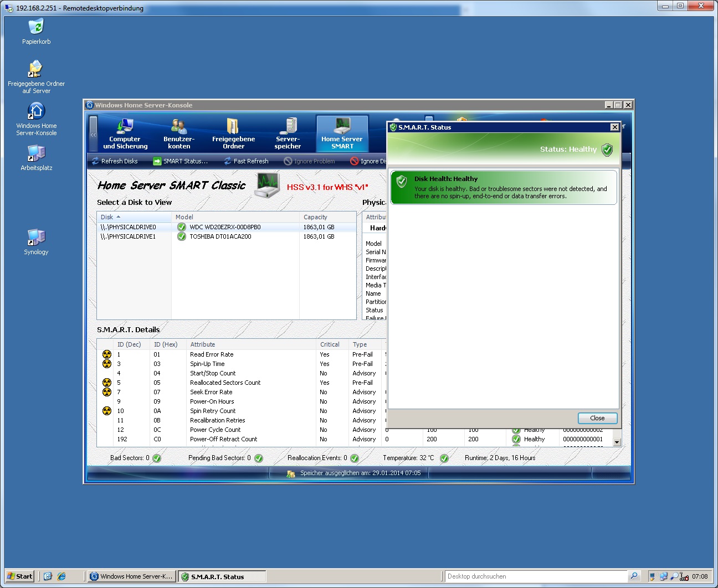Close the S.M.A.R.T. Status dialog via Close button
This screenshot has width=718, height=588.
[x=597, y=418]
